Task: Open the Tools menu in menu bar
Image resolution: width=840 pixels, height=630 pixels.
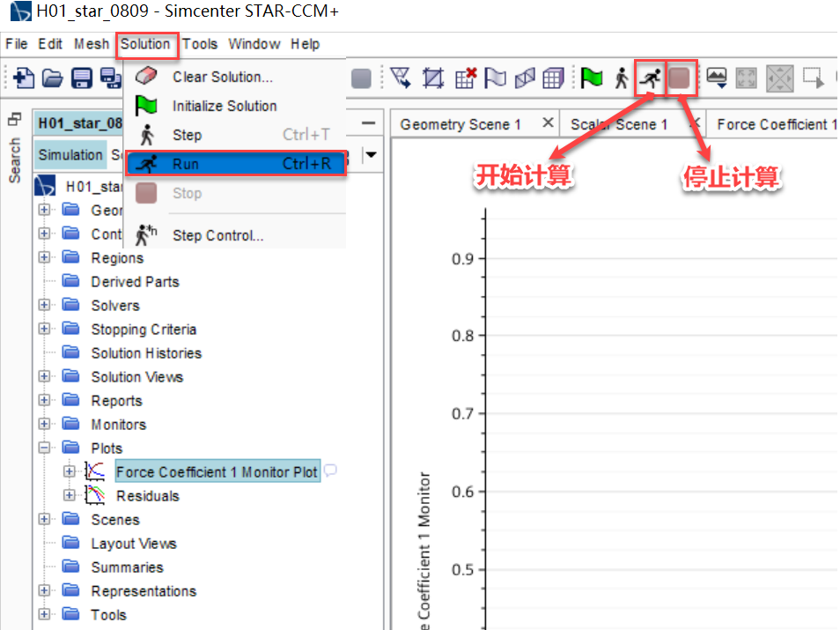Action: point(200,44)
